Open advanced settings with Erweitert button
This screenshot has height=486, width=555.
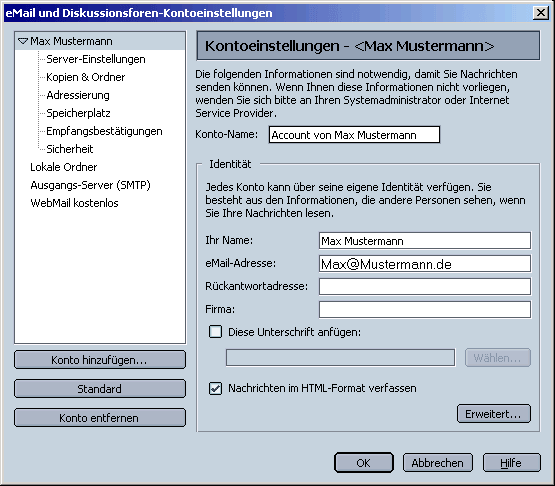click(494, 414)
